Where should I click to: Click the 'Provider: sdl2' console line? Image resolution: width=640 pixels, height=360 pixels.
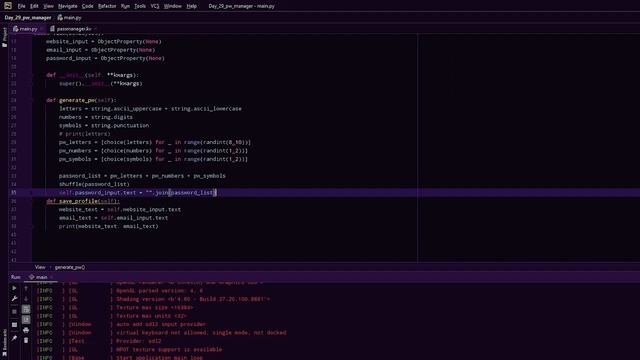(138, 341)
